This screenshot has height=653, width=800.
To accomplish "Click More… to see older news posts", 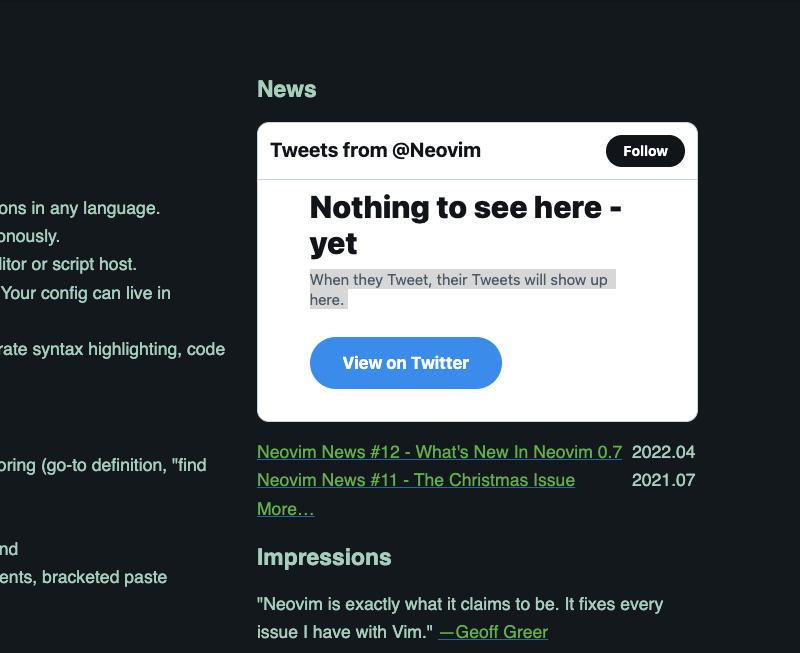I will [284, 509].
